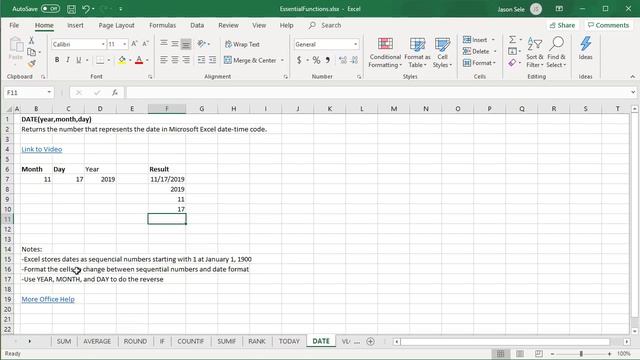
Task: Apply Comma Style number format
Action: 328,60
